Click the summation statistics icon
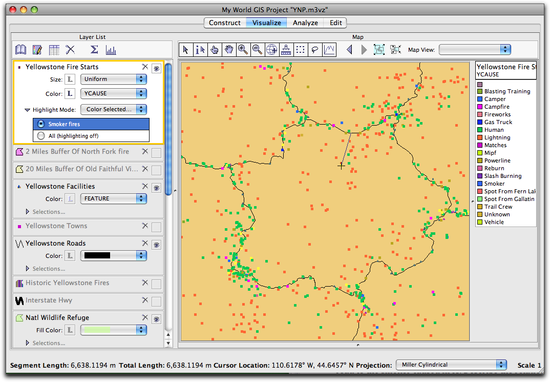 pyautogui.click(x=94, y=50)
